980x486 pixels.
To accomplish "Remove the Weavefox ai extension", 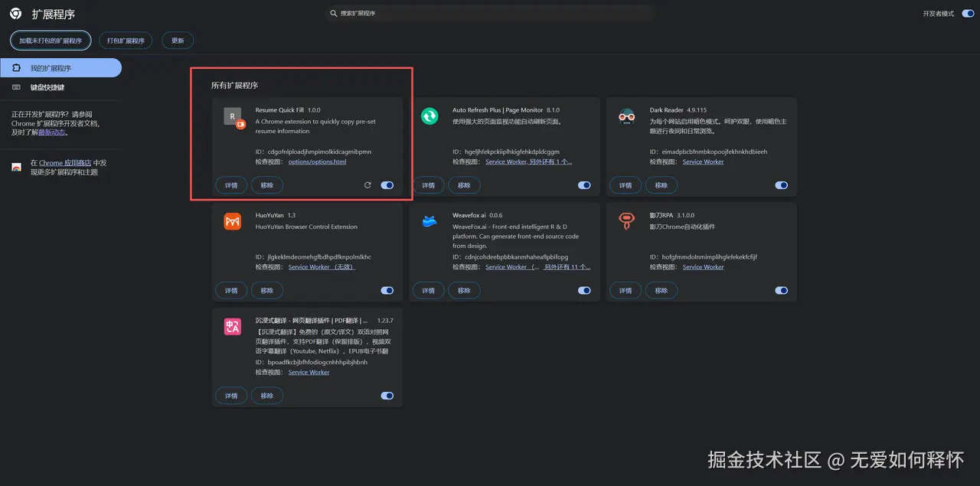I will 465,290.
